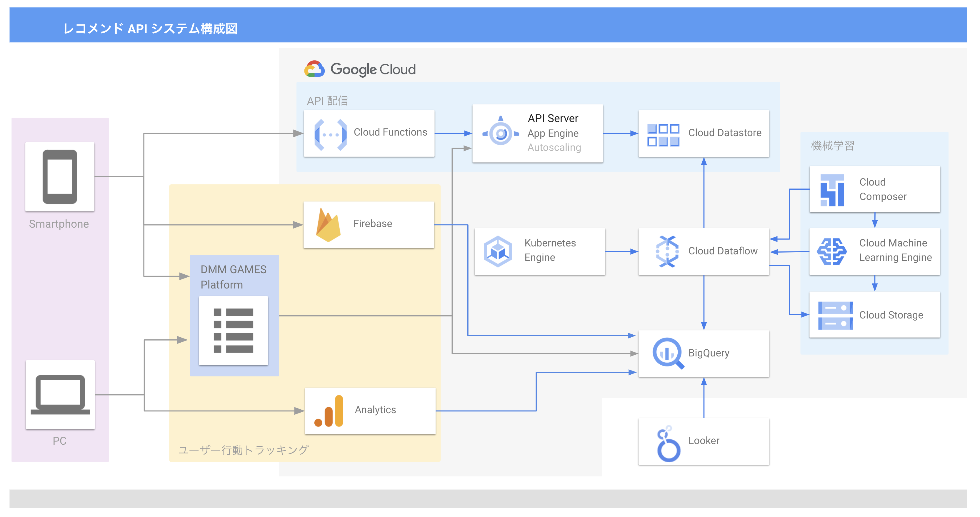Select the Cloud Machine Learning Engine brain icon
Screen dimensions: 980x517
pyautogui.click(x=832, y=251)
